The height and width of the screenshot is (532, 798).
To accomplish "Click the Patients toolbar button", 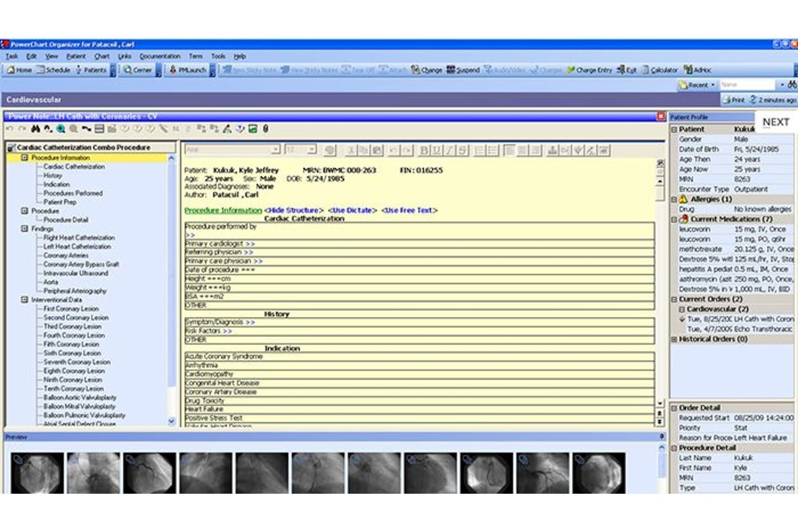I will coord(91,70).
